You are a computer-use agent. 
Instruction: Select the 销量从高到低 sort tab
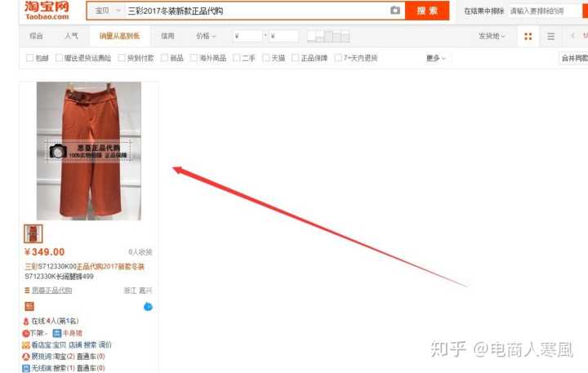coord(119,36)
